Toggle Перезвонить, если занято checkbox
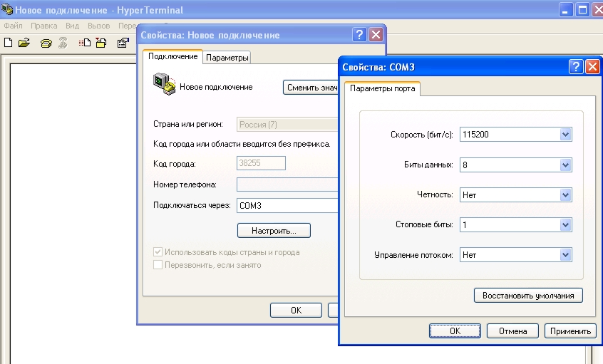Screen dimensions: 603x364 click(x=158, y=265)
